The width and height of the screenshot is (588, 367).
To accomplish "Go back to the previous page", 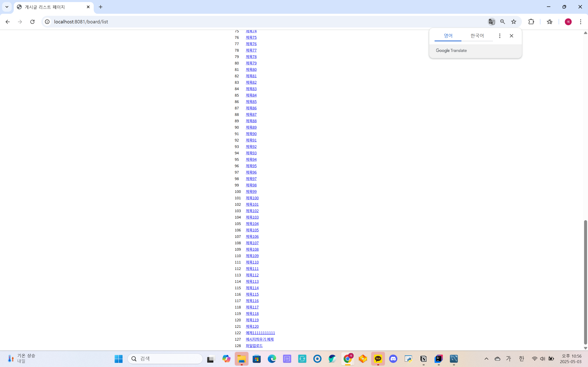I will tap(8, 22).
